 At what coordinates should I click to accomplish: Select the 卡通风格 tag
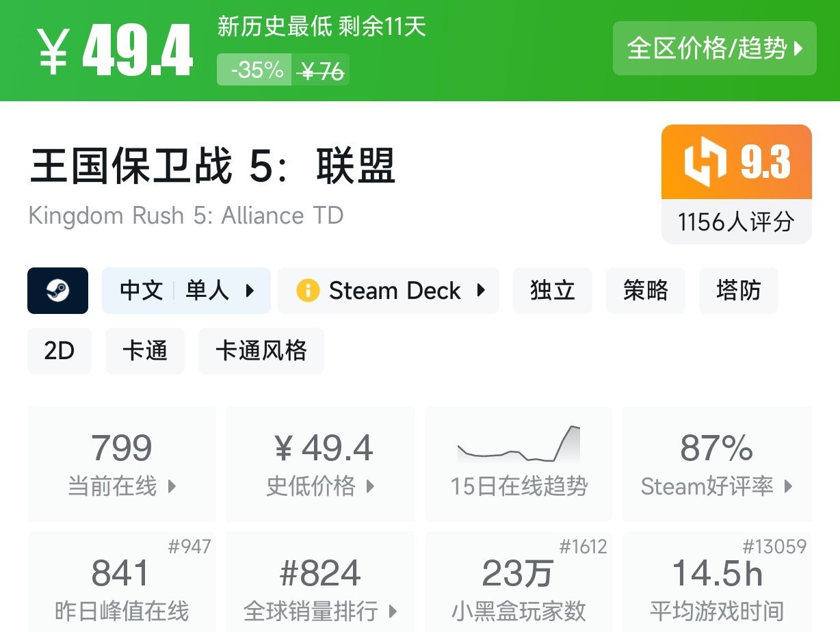coord(261,351)
